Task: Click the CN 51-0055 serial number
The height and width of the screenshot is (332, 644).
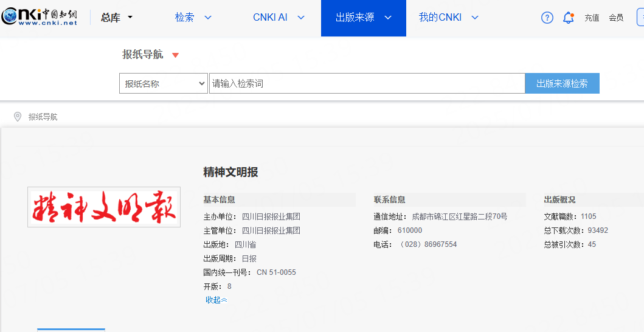Action: coord(277,272)
